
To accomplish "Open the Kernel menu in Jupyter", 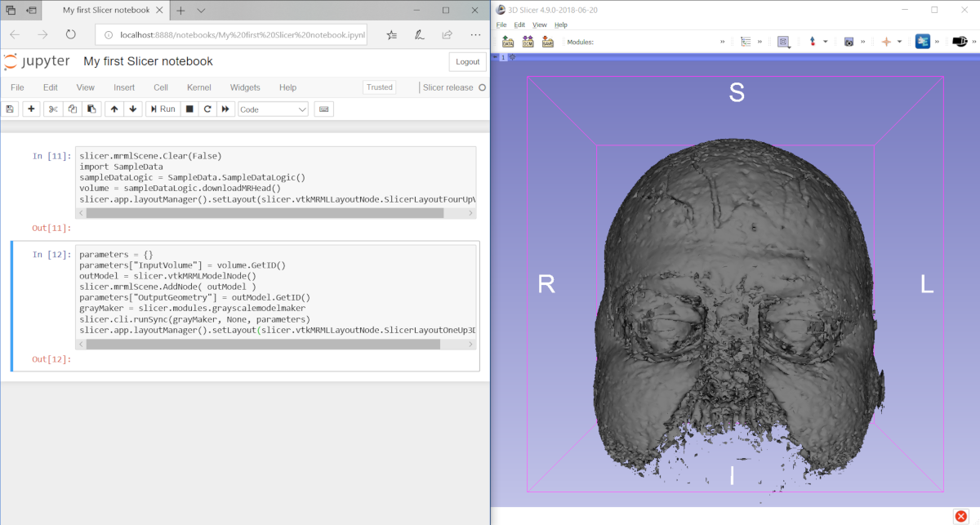I will 198,87.
